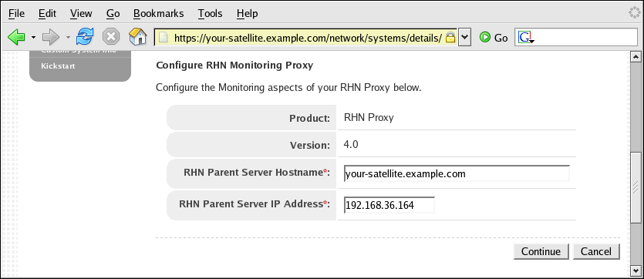This screenshot has width=644, height=279.
Task: Open the Tools menu
Action: [210, 14]
